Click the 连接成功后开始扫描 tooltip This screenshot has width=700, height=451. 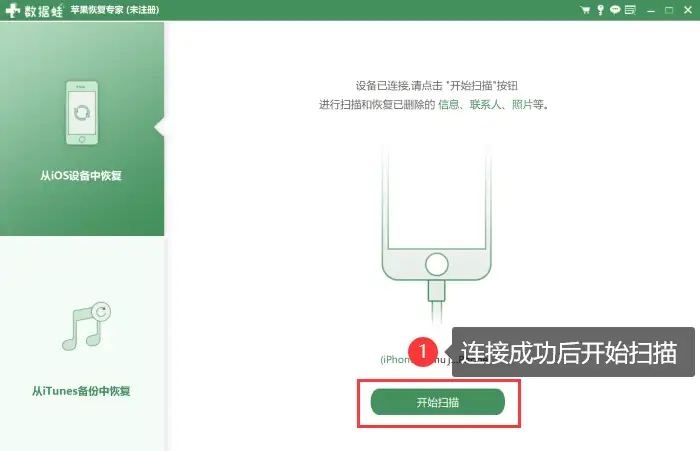[573, 352]
